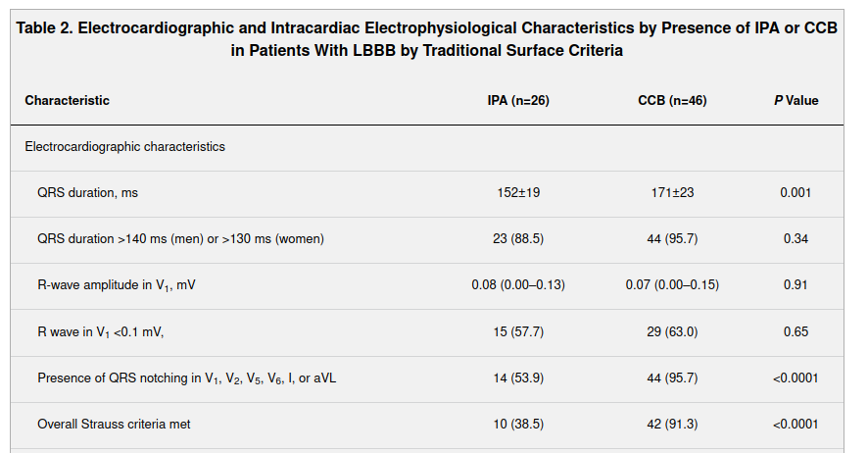Click the 0.07 (0.00–0.15) cell

pyautogui.click(x=672, y=285)
